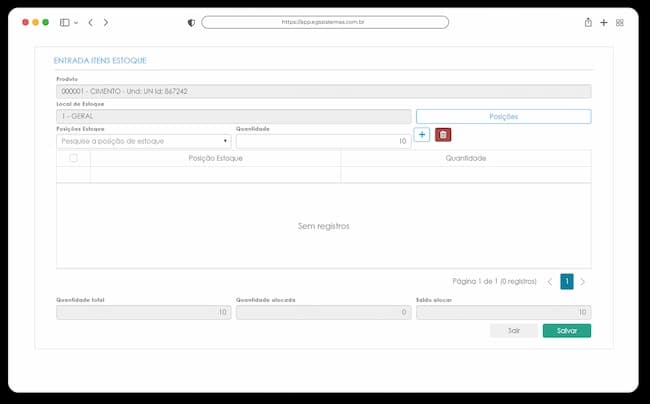Screen dimensions: 650x404
Task: Click the Posições button
Action: (504, 116)
